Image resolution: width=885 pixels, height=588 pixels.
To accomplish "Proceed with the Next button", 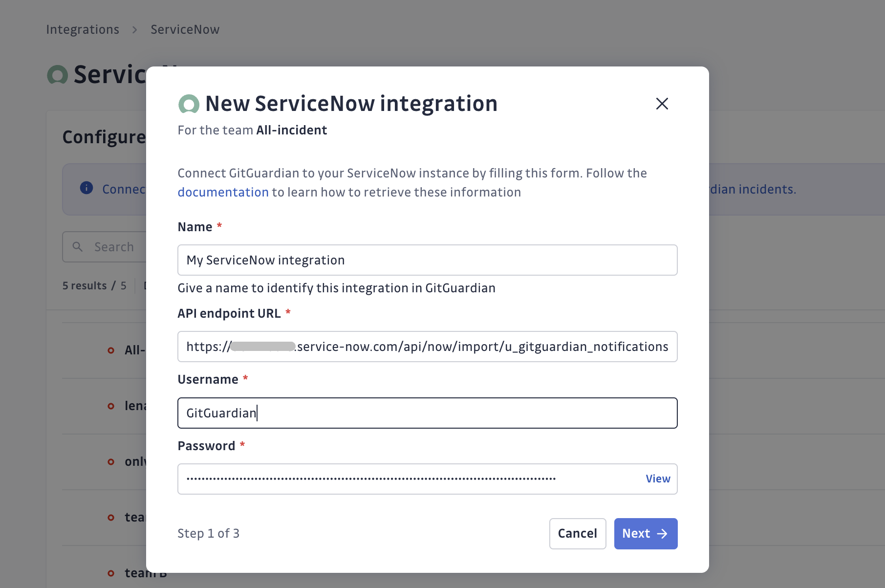I will click(x=646, y=534).
